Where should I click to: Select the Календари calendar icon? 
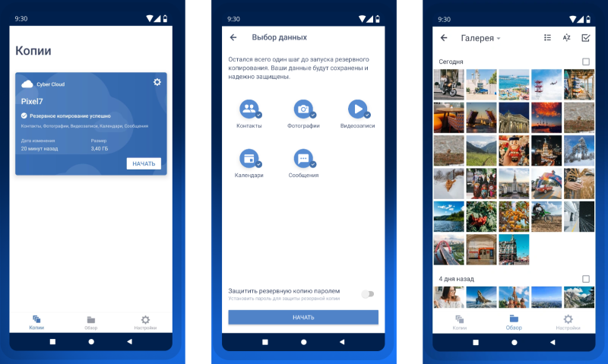249,158
